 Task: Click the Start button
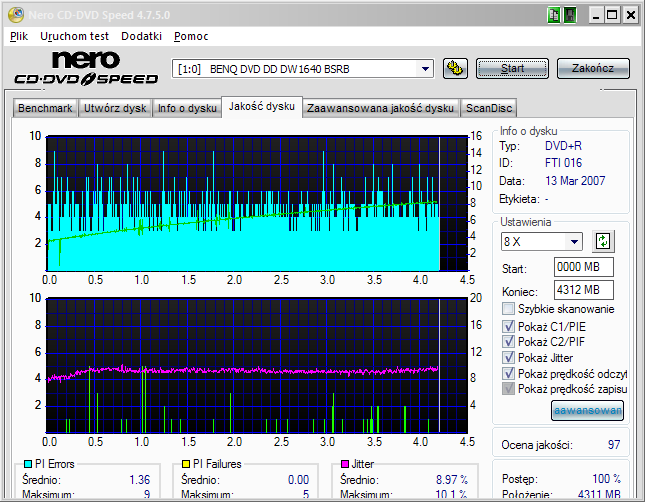512,68
